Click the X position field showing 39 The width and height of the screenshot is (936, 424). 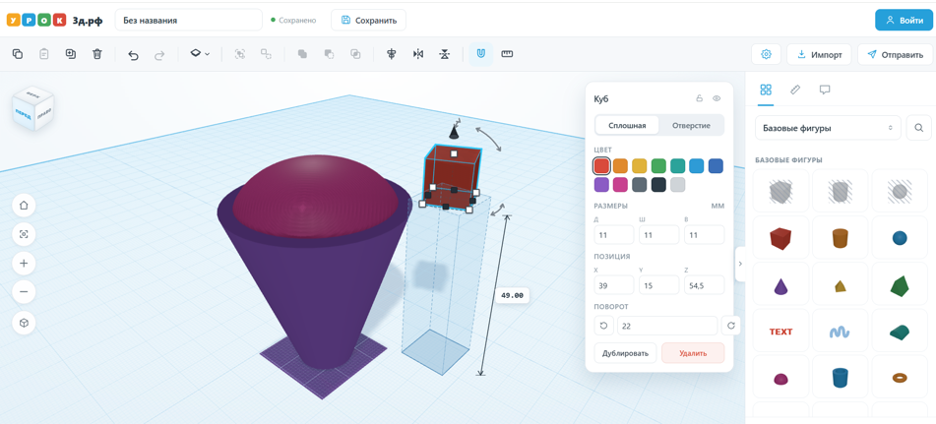[614, 285]
